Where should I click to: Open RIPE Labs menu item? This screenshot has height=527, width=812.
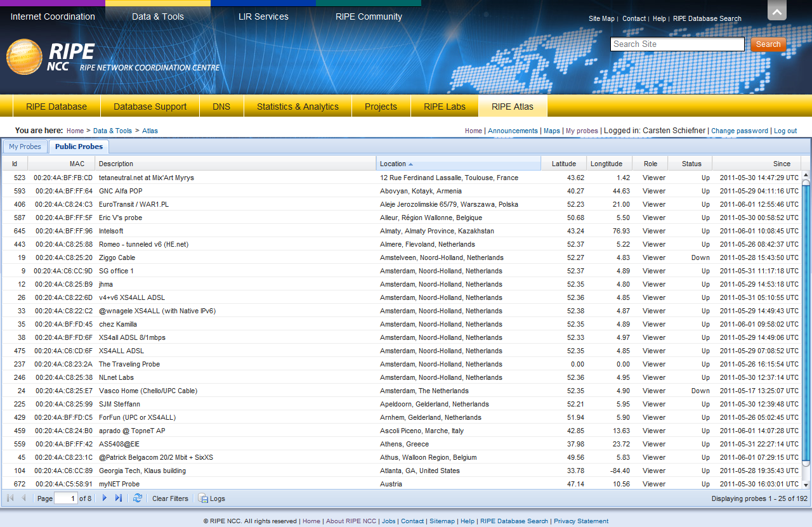point(445,107)
